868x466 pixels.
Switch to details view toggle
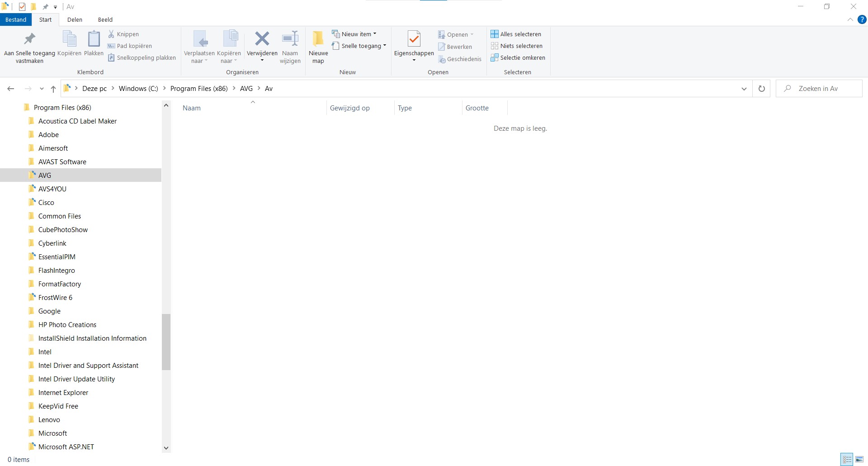847,459
